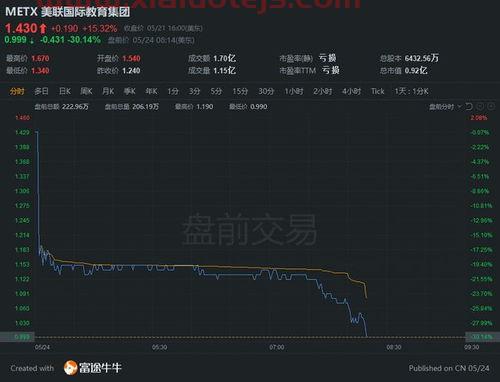
Task: Click the -30.14% axis marker on right
Action: click(482, 337)
